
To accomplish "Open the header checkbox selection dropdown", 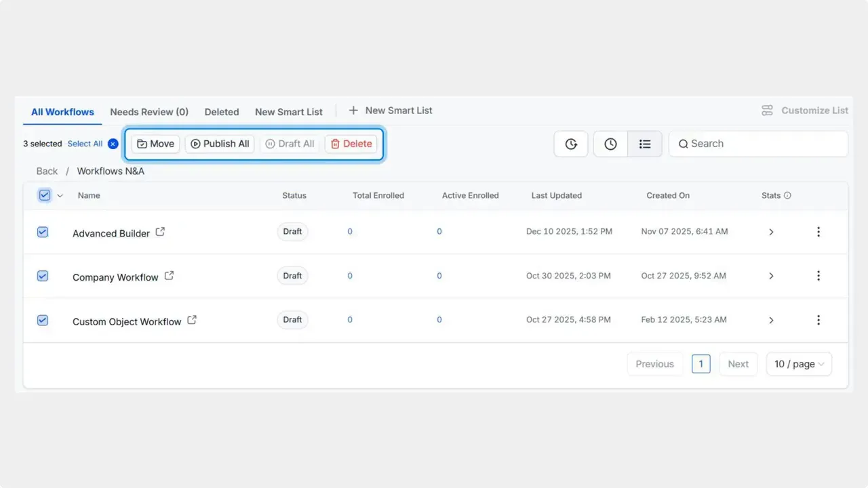I will tap(60, 195).
